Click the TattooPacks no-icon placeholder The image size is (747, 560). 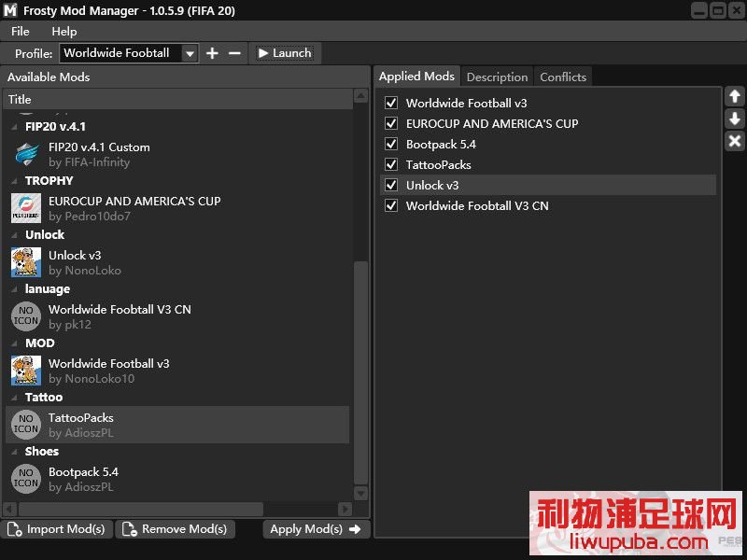(x=26, y=425)
